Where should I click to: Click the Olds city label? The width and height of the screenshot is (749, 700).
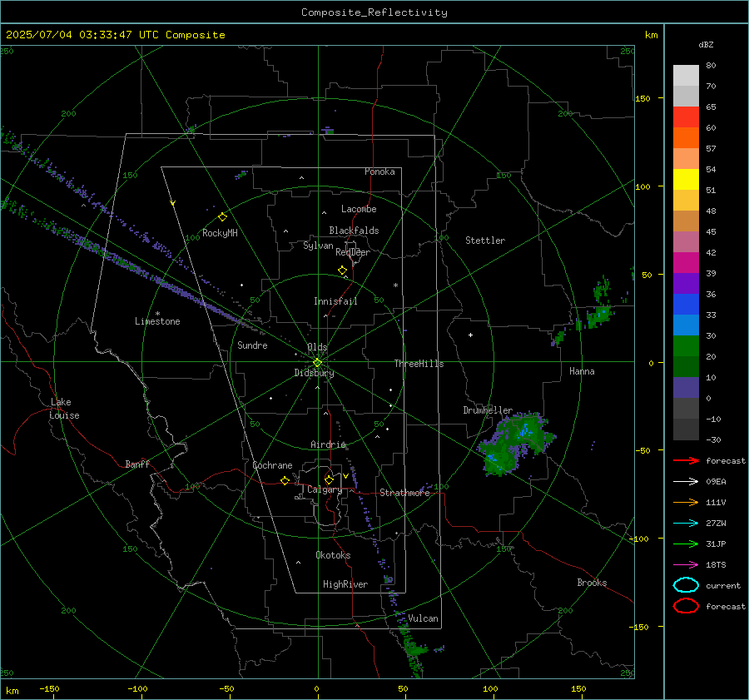pyautogui.click(x=317, y=347)
